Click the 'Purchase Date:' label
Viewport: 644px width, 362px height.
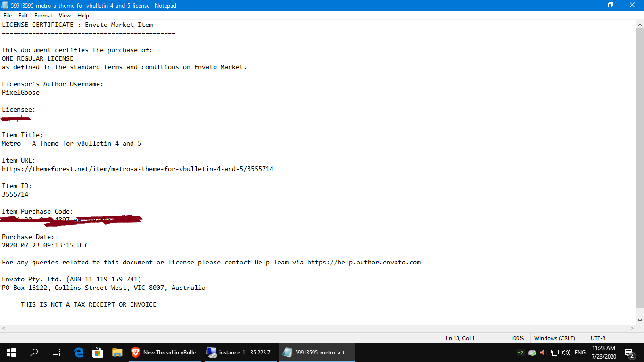(x=28, y=237)
